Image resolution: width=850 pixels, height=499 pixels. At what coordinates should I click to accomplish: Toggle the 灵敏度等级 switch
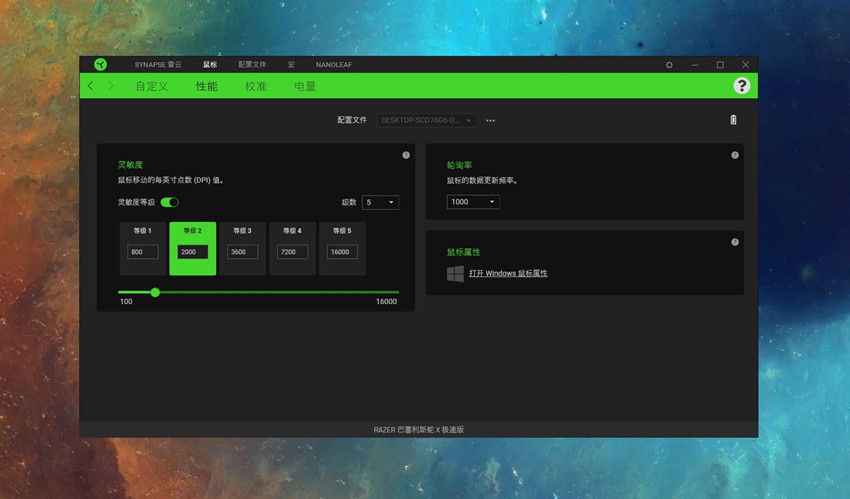point(169,202)
